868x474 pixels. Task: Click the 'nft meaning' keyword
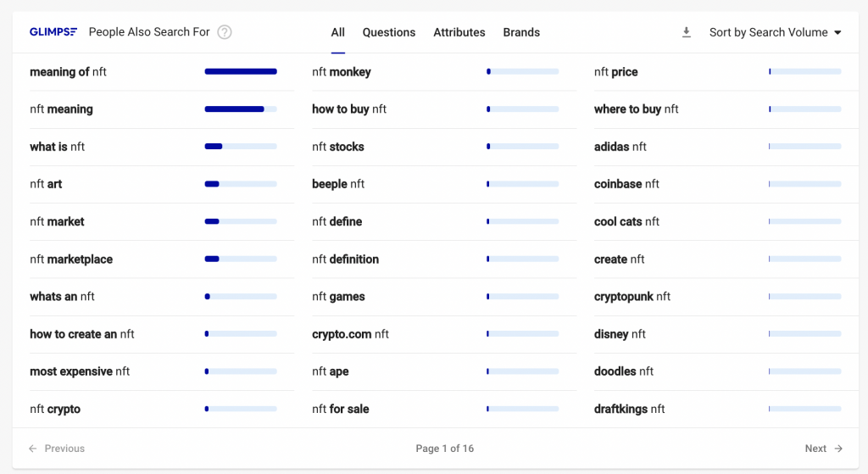[x=61, y=109]
